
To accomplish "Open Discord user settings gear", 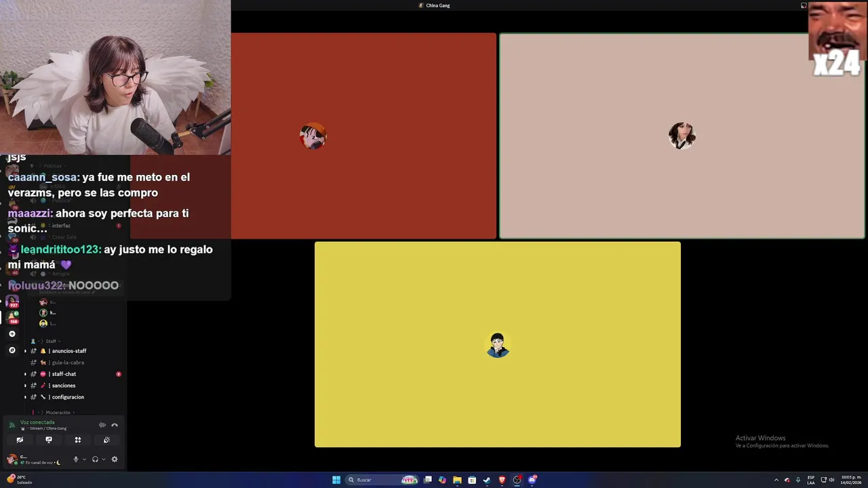I will [x=115, y=459].
